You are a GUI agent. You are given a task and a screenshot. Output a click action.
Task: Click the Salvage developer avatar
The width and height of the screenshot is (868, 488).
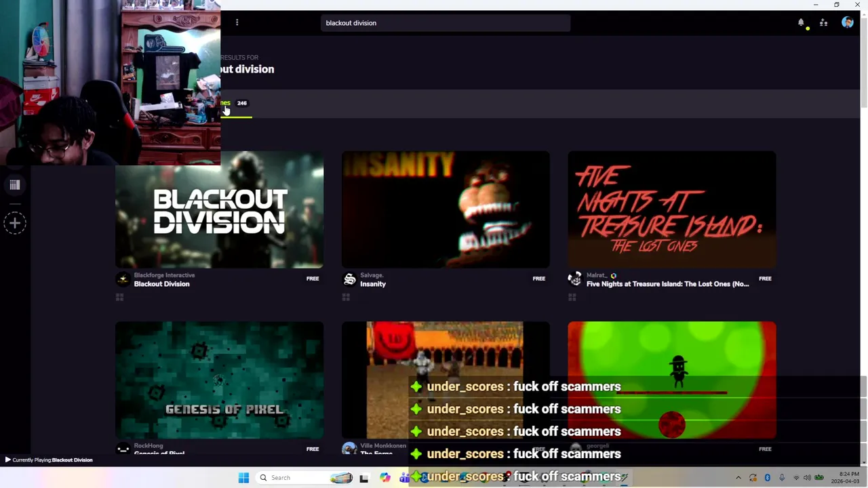coord(349,279)
